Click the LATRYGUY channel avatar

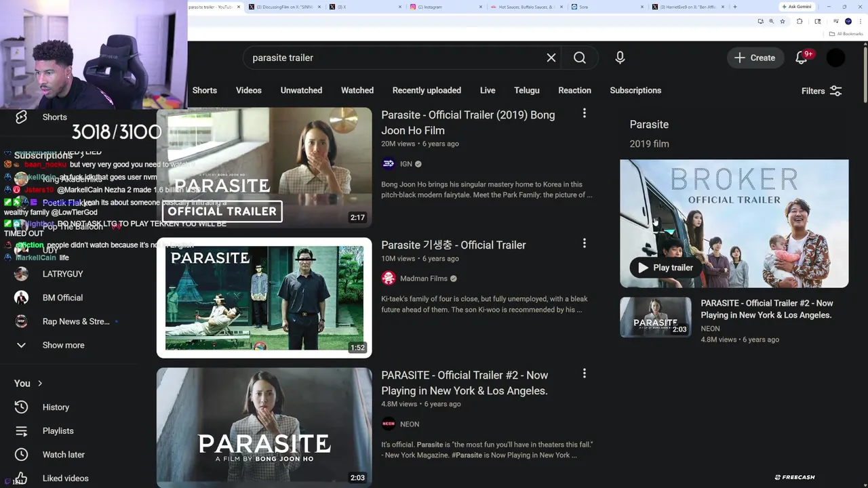22,274
